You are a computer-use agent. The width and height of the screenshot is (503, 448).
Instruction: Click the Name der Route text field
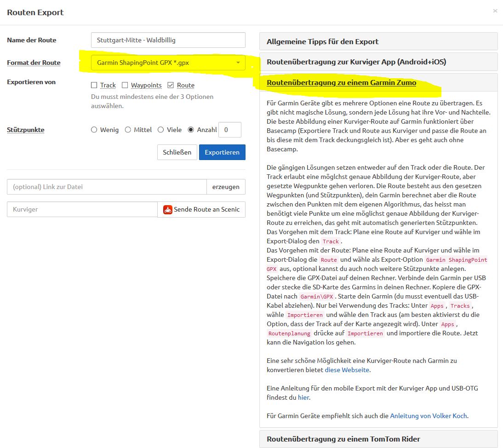[168, 40]
